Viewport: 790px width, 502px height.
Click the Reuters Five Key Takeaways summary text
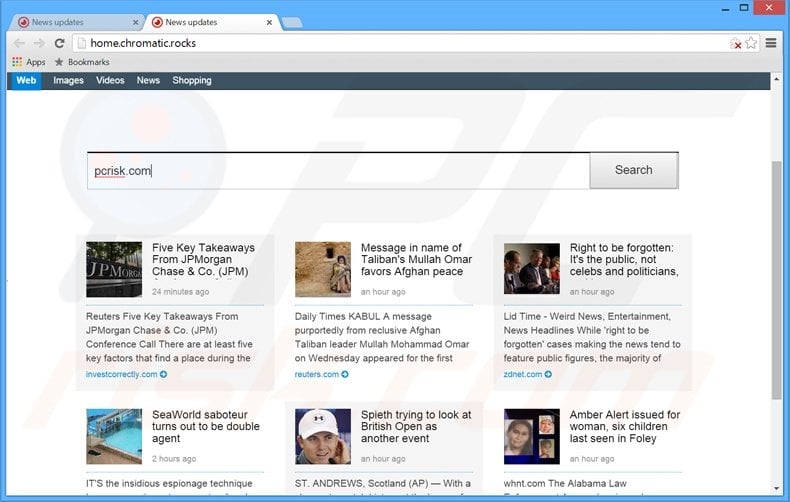(170, 337)
